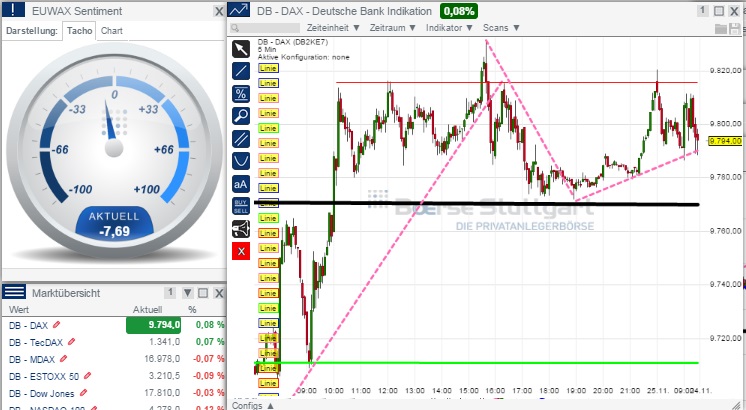746x410 pixels.
Task: Click the thin red horizontal resistance line
Action: point(517,82)
